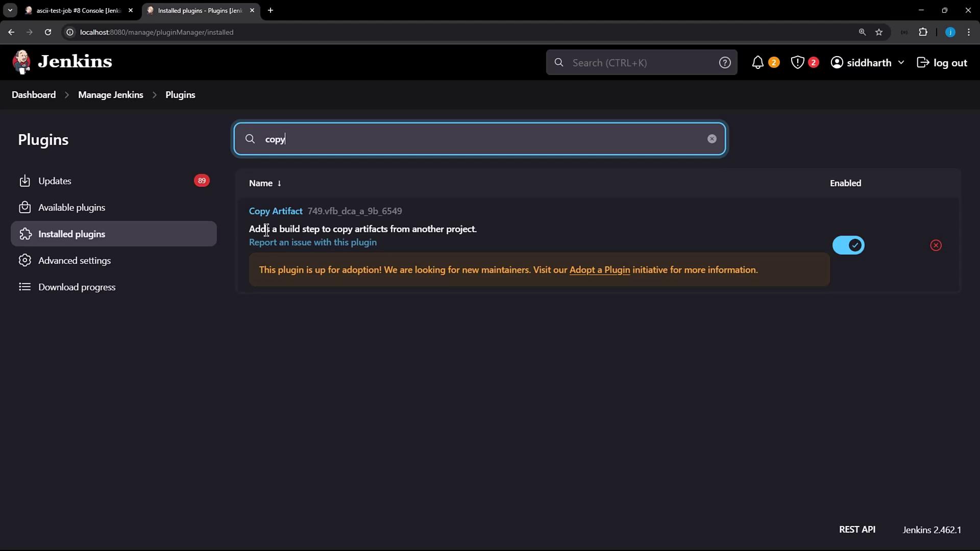Click the Jenkins logo icon
Viewport: 980px width, 551px height.
(21, 62)
